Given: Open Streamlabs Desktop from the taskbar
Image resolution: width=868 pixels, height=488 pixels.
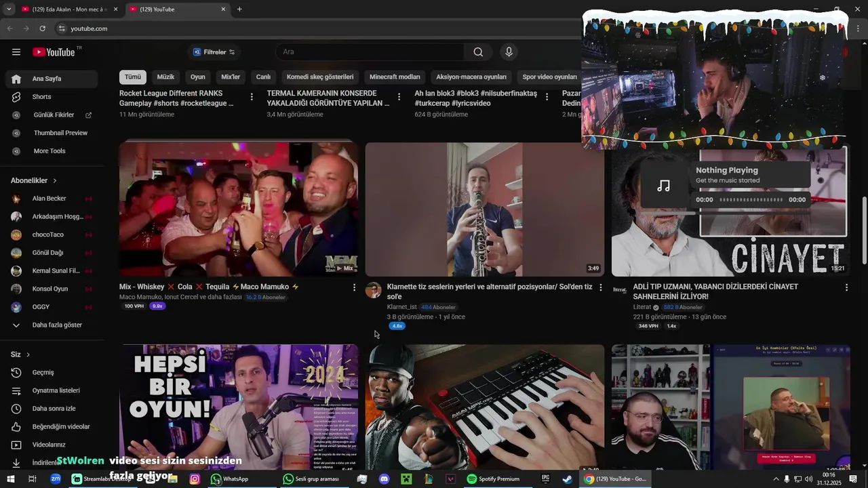Looking at the screenshot, I should tap(102, 479).
